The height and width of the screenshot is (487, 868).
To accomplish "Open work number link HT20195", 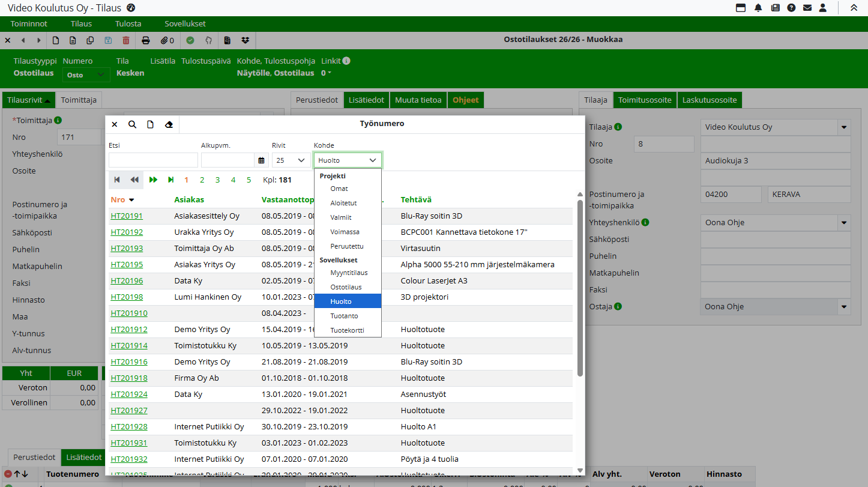I will (127, 265).
